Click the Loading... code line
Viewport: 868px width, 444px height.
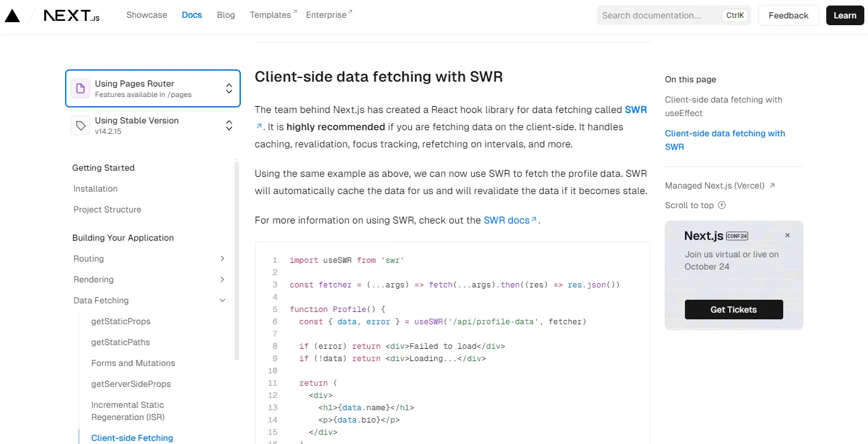393,358
